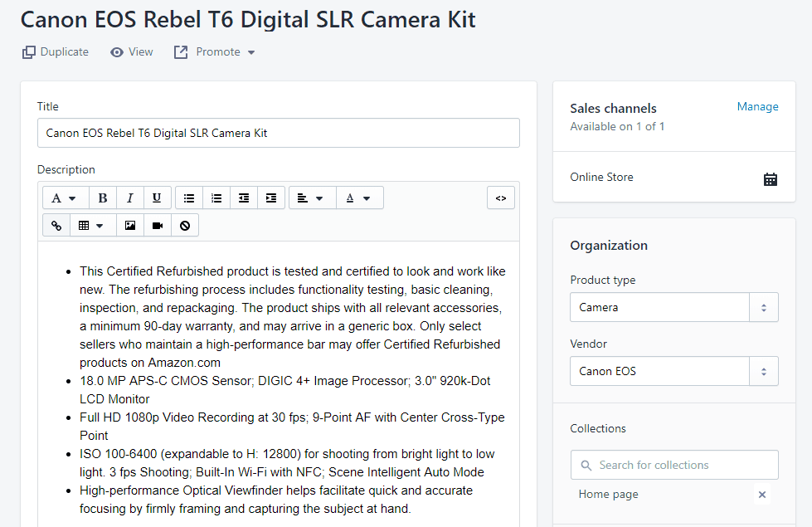Click the outdent icon
Viewport: 812px width, 527px height.
coord(244,198)
